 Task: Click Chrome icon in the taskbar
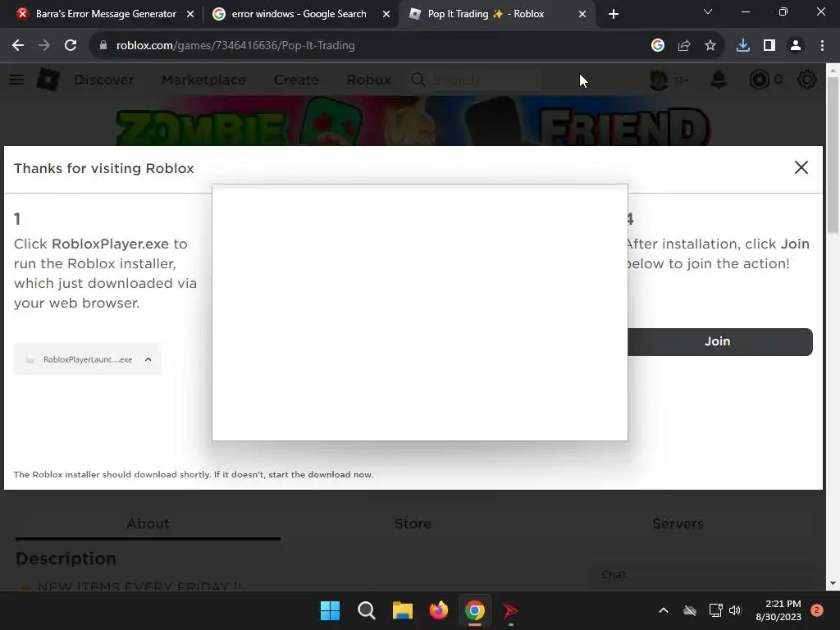point(475,610)
